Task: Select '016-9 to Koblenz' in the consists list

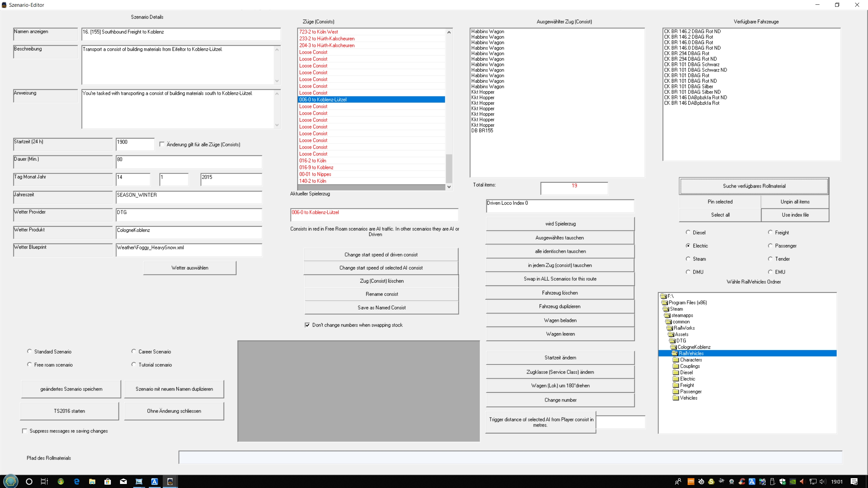Action: [x=372, y=167]
